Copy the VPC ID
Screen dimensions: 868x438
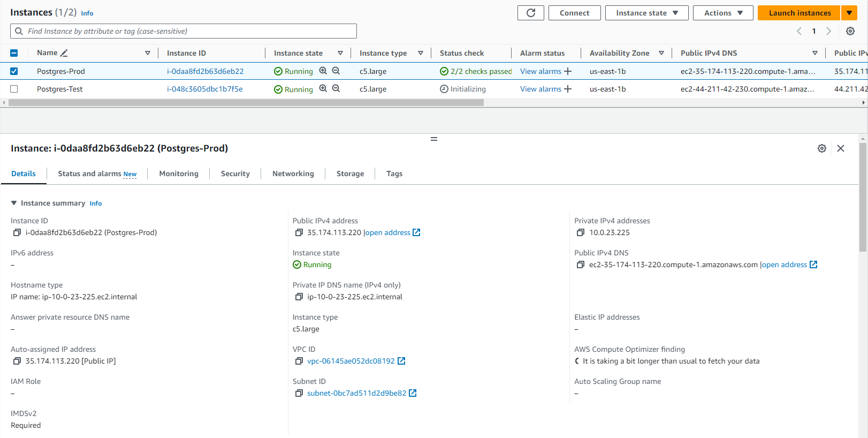(299, 361)
